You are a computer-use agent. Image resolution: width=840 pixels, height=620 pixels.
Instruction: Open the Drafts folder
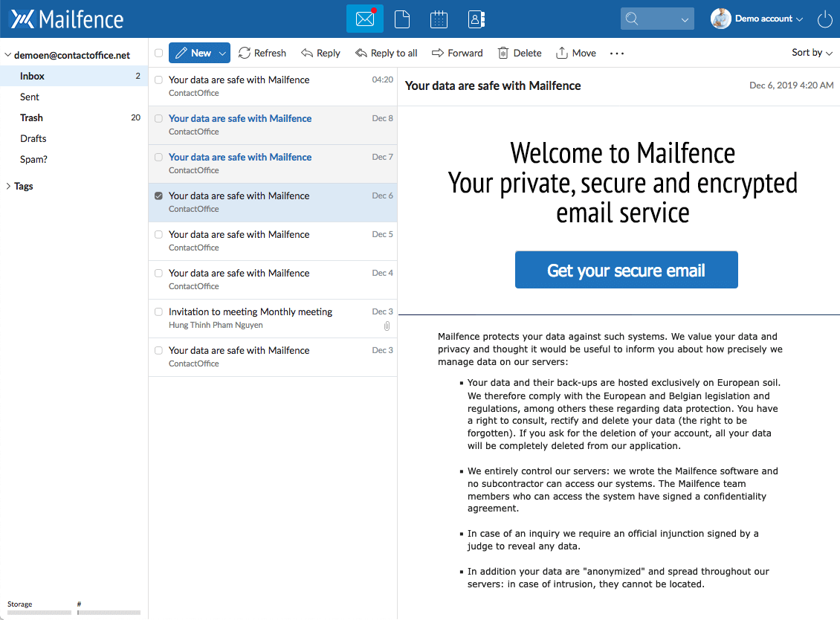click(x=33, y=138)
